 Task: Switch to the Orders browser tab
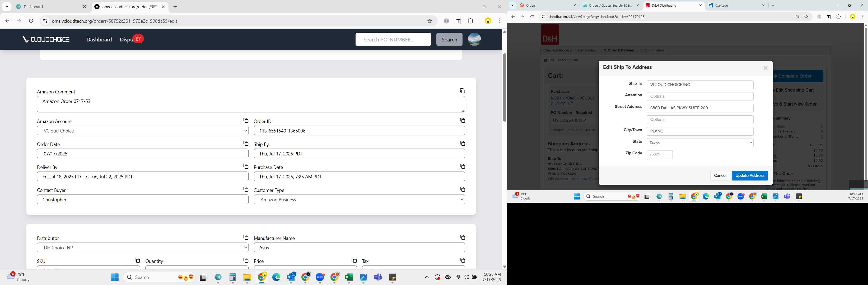coord(548,5)
